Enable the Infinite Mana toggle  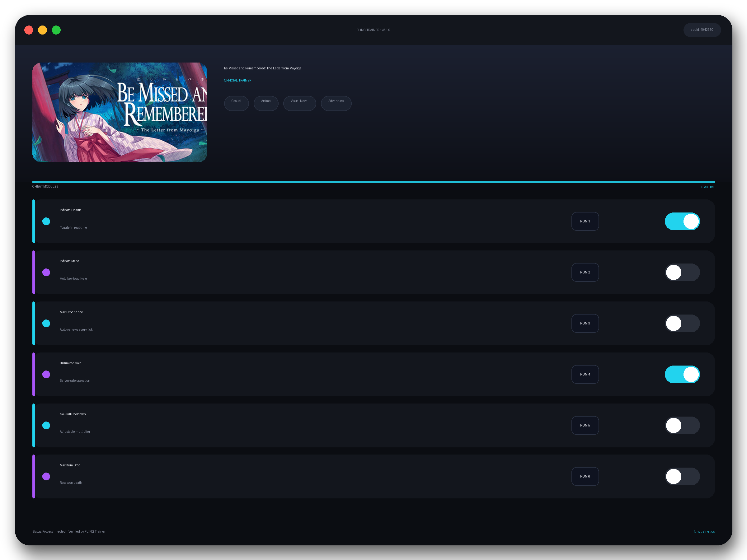[682, 273]
